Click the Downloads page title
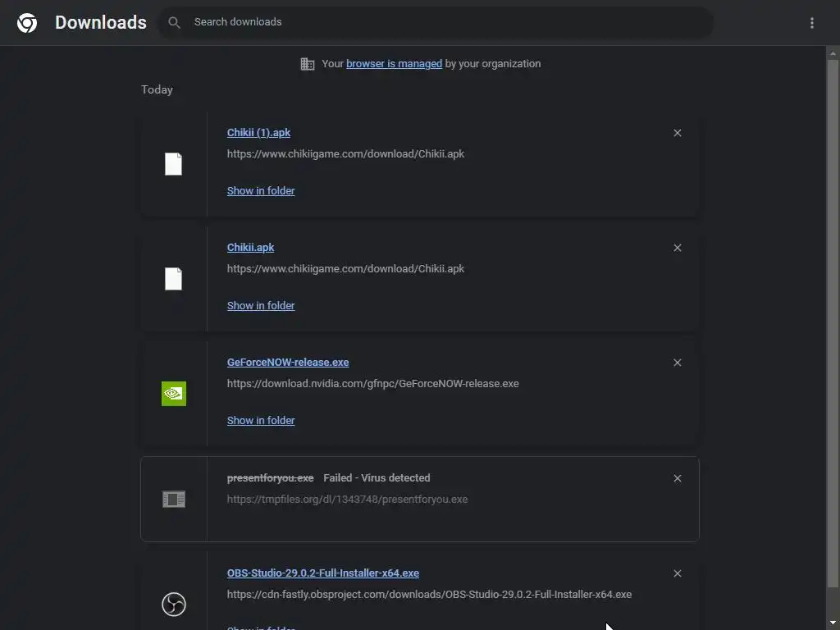Image resolution: width=840 pixels, height=630 pixels. (x=101, y=22)
